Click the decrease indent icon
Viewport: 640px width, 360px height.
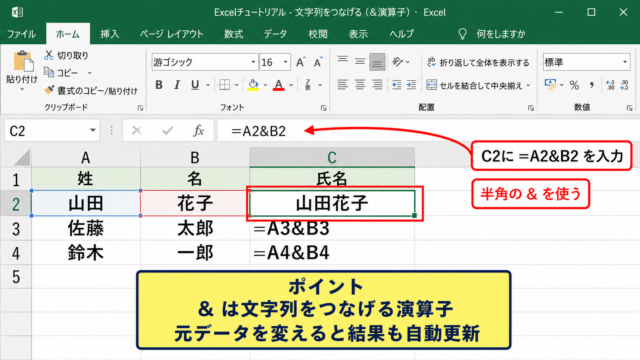396,85
